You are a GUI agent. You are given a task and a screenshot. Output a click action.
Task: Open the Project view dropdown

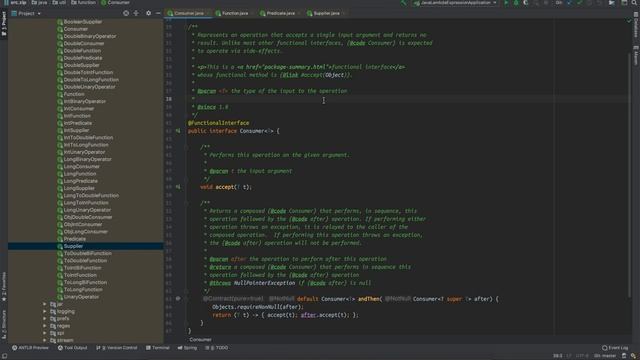point(27,13)
